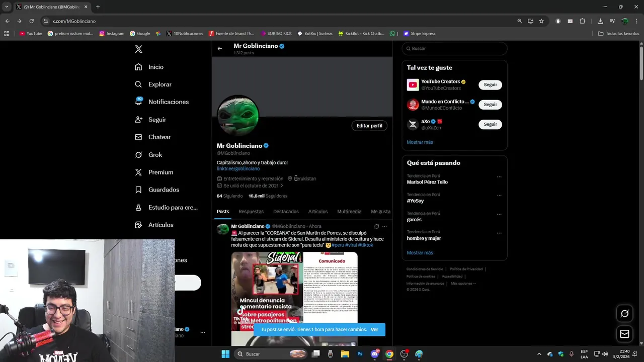Viewport: 644px width, 362px height.
Task: Open the Comunicado image in the post
Action: [331, 288]
